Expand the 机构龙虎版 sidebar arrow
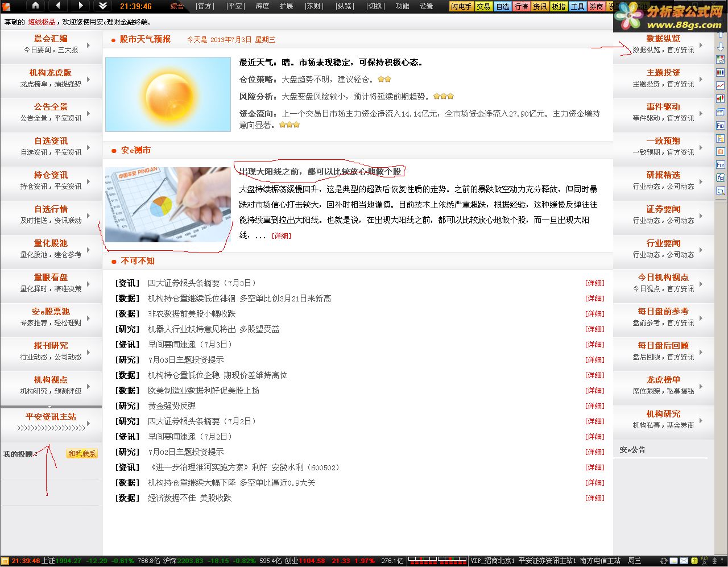Image resolution: width=728 pixels, height=567 pixels. click(x=89, y=79)
